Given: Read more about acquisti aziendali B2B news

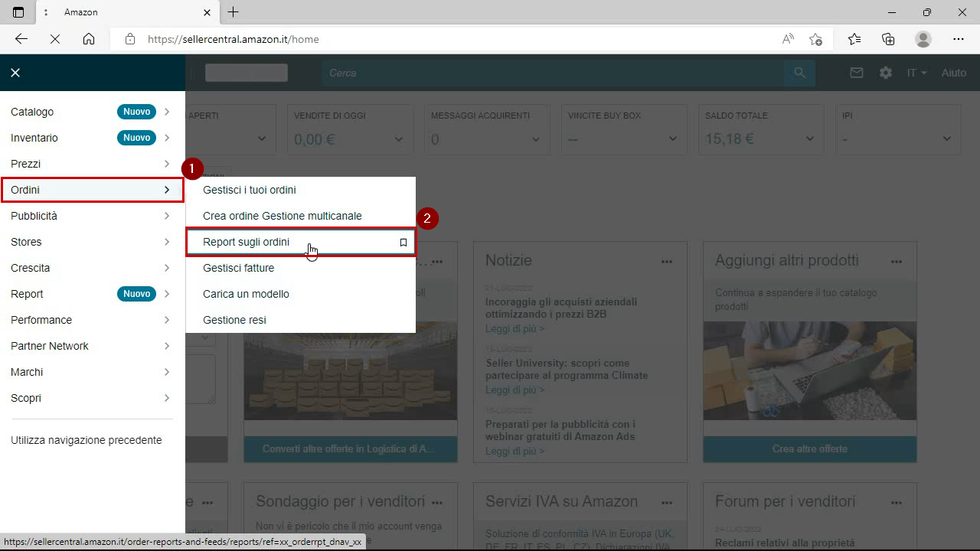Looking at the screenshot, I should coord(514,328).
